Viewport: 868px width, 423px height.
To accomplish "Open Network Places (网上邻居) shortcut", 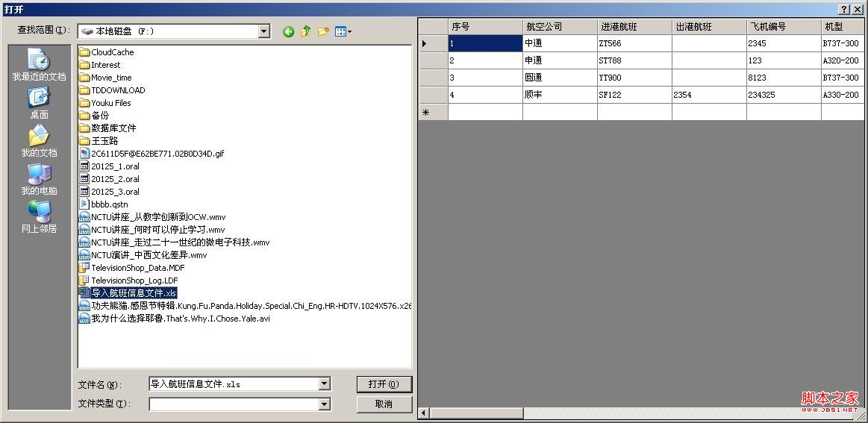I will click(39, 218).
